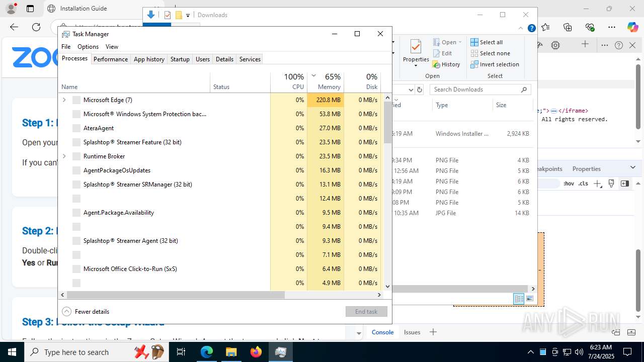Toggle :hov element state in DevTools
Image resolution: width=644 pixels, height=362 pixels.
click(569, 184)
